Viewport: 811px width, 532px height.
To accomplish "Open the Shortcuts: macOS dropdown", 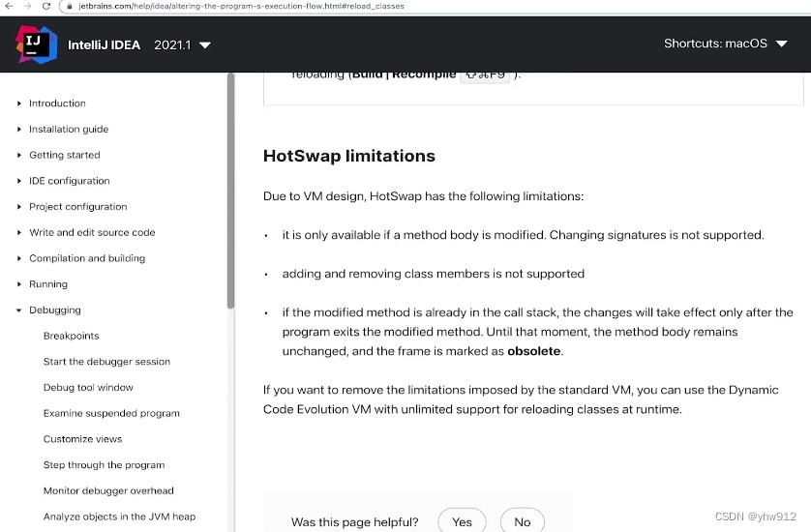I will click(x=726, y=44).
